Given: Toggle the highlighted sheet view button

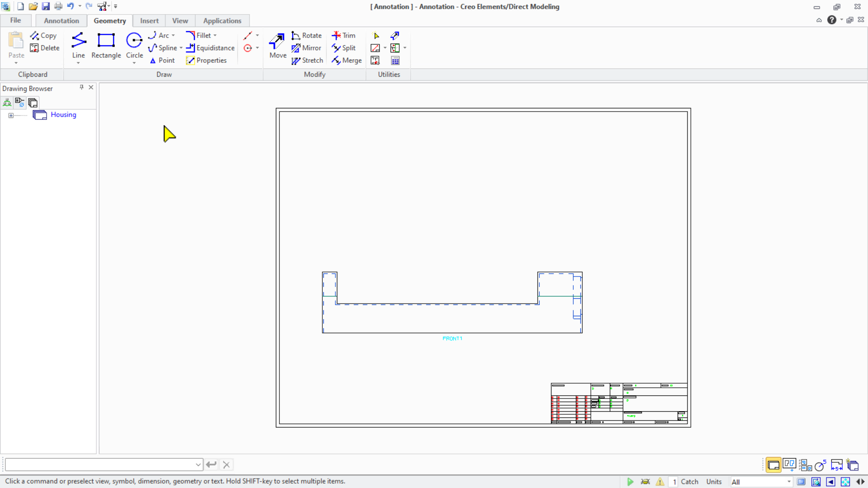Looking at the screenshot, I should tap(774, 465).
